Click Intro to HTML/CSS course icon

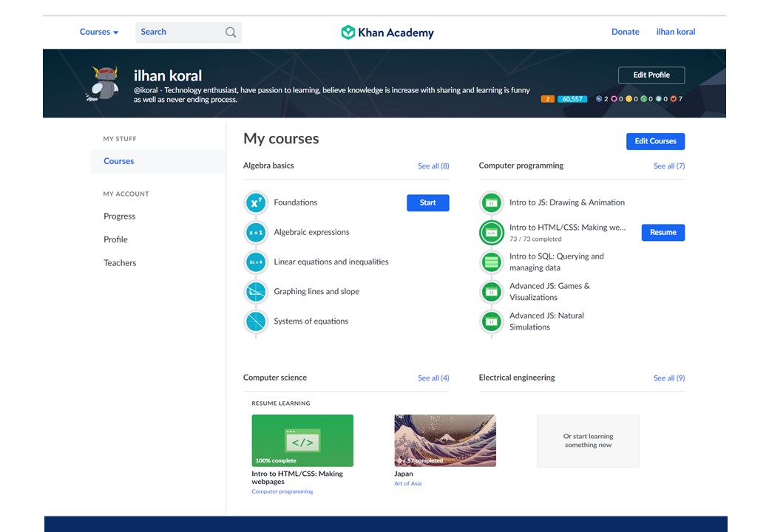point(492,233)
